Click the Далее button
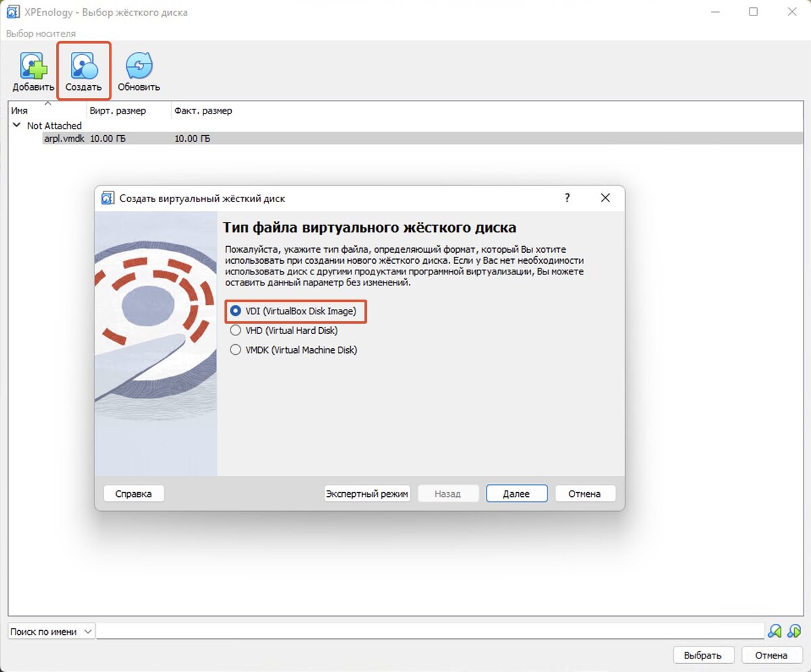Screen dimensions: 811x672 [x=516, y=494]
